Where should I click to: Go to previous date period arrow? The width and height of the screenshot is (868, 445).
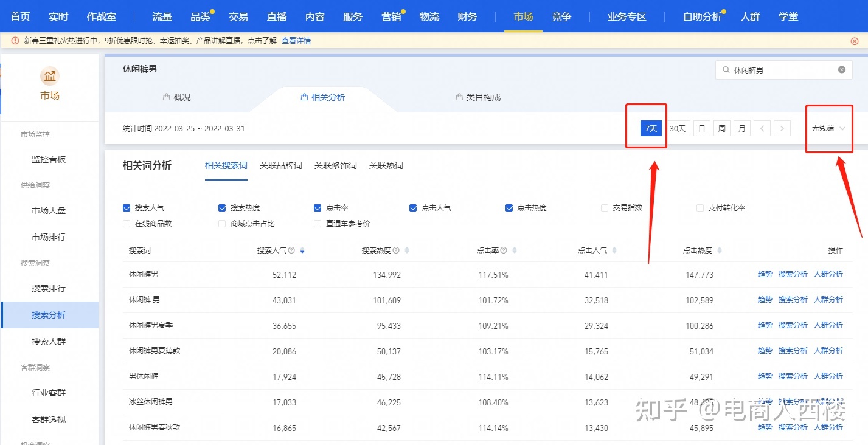point(762,128)
